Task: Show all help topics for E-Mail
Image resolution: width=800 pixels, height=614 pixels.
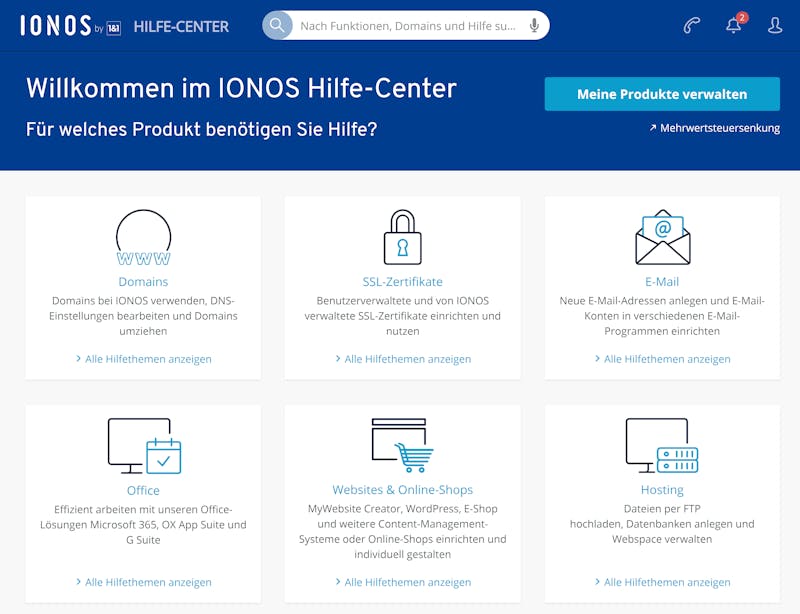Action: point(662,359)
